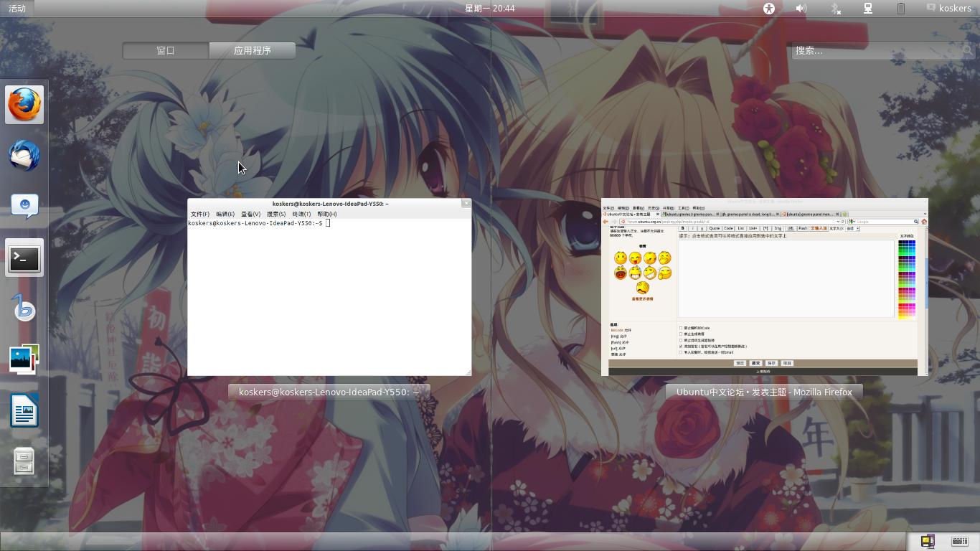
Task: Open Empathy chat from the dash
Action: pos(25,207)
